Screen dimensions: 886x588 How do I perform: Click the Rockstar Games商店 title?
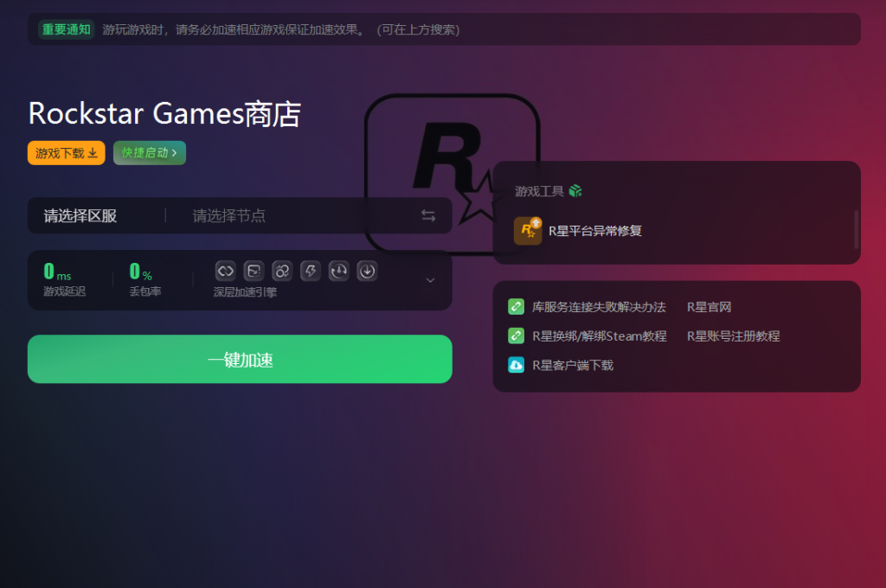click(x=164, y=113)
